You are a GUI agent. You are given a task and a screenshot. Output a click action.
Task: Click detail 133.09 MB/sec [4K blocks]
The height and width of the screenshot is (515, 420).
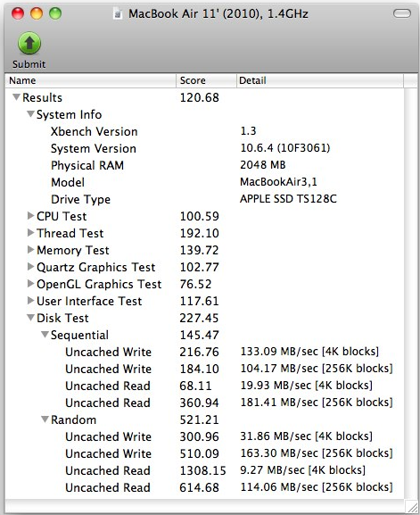(x=309, y=352)
